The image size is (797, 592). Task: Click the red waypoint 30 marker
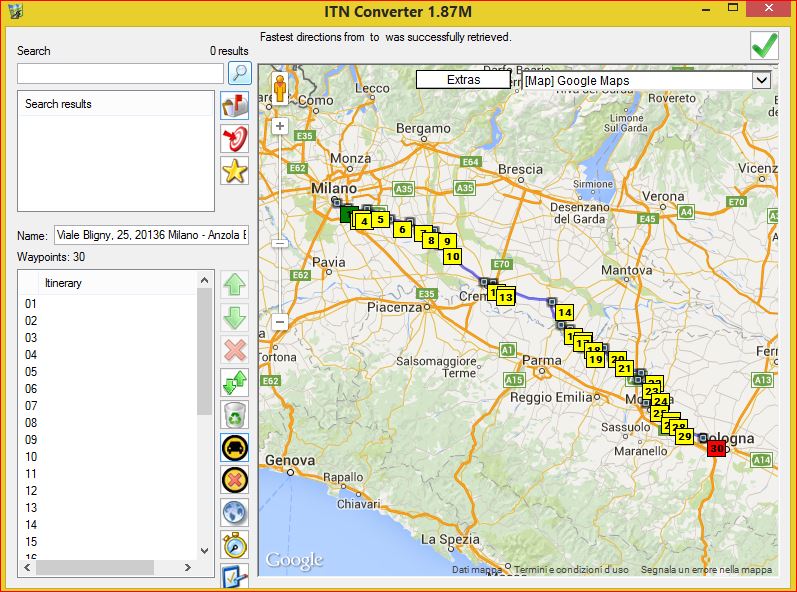717,448
